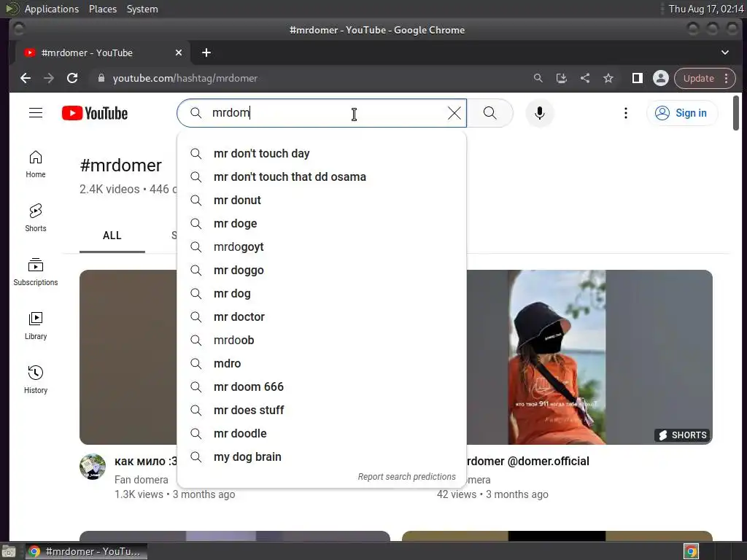747x560 pixels.
Task: Open the Chrome profile avatar
Action: (661, 78)
